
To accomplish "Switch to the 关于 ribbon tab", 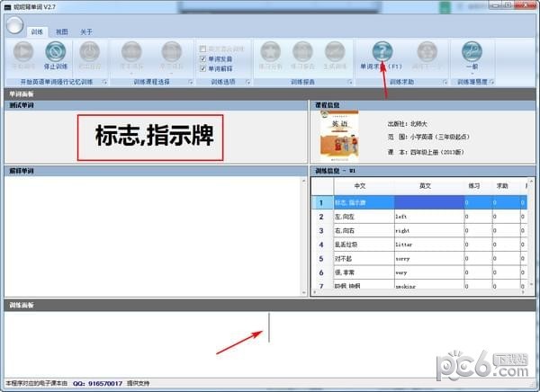I will click(x=86, y=32).
